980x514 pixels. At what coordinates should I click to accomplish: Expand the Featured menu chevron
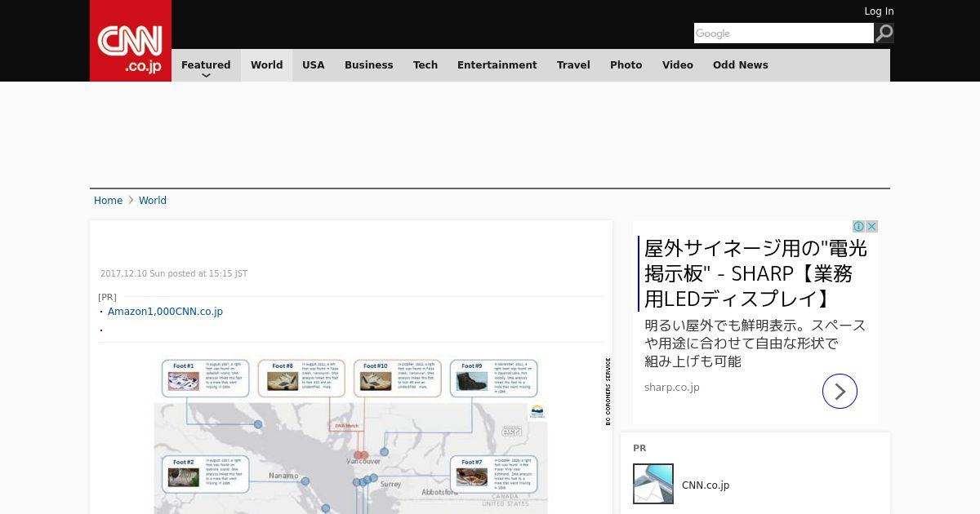[x=206, y=75]
